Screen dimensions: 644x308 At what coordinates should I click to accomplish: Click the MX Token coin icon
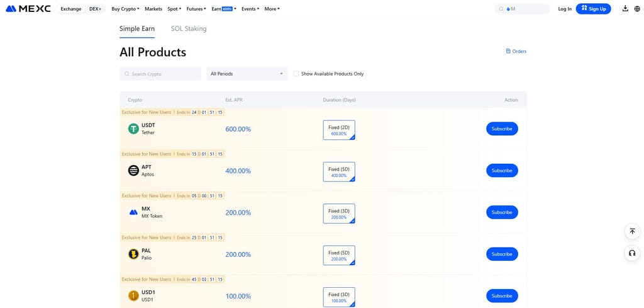(x=133, y=213)
